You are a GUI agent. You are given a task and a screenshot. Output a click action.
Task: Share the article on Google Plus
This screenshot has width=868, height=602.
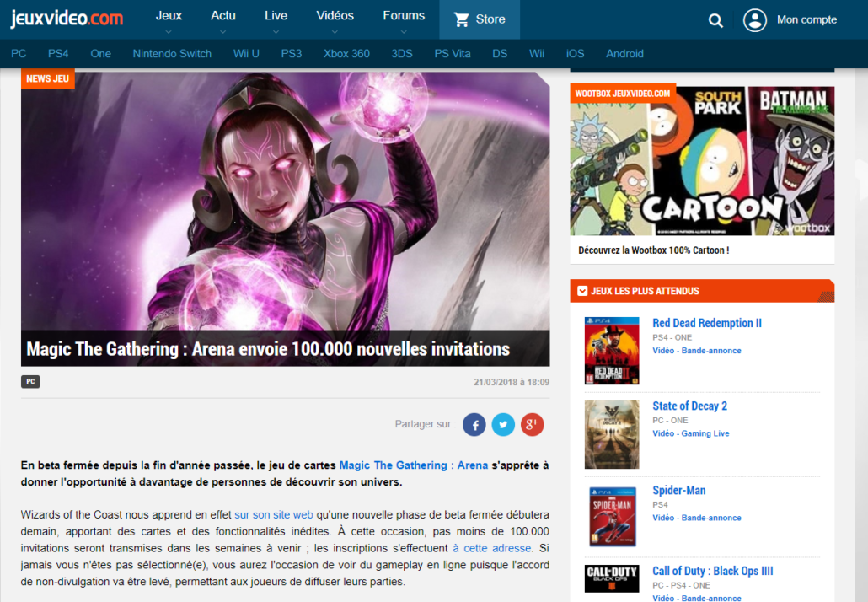click(532, 425)
